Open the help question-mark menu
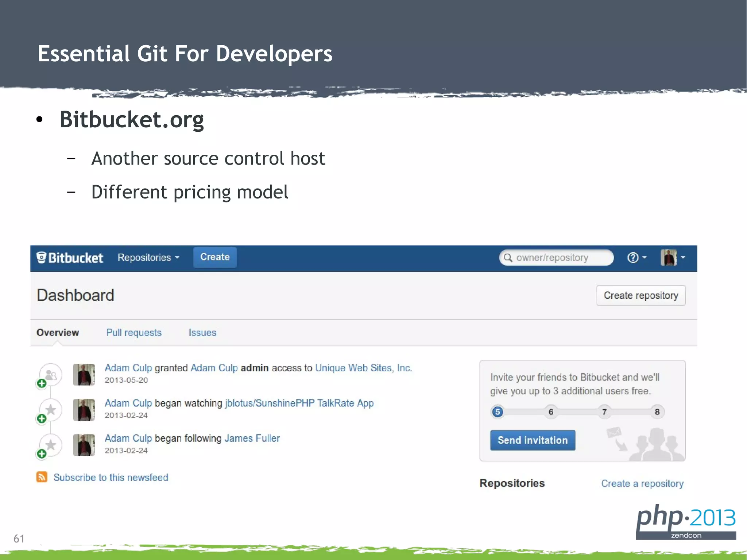Viewport: 747px width, 560px height. pyautogui.click(x=637, y=258)
